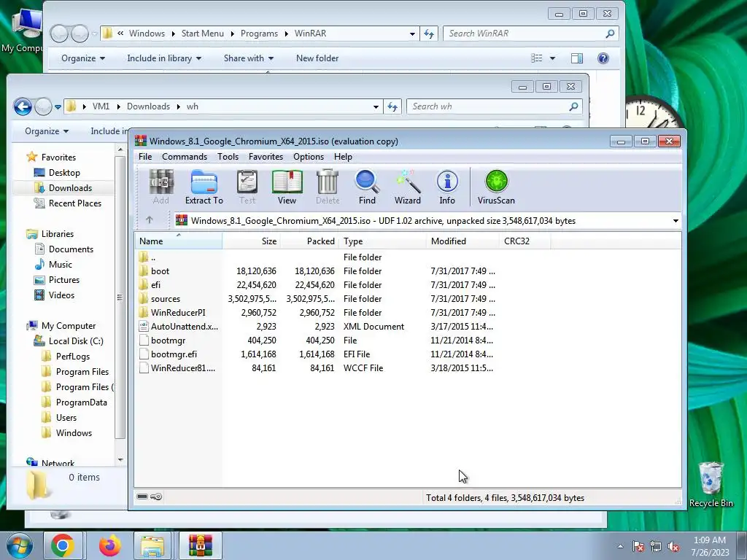Sort by the Modified column header
Viewport: 747px width, 560px height.
[x=462, y=241]
